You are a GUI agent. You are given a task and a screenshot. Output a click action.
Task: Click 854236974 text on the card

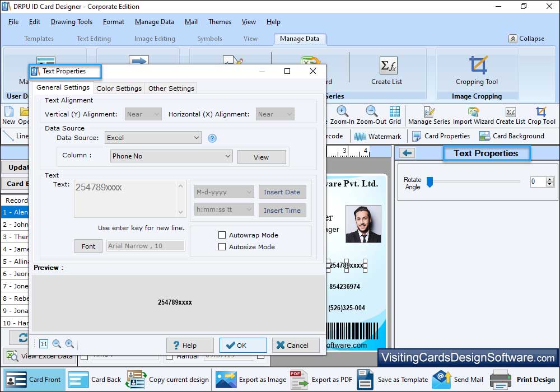[344, 287]
